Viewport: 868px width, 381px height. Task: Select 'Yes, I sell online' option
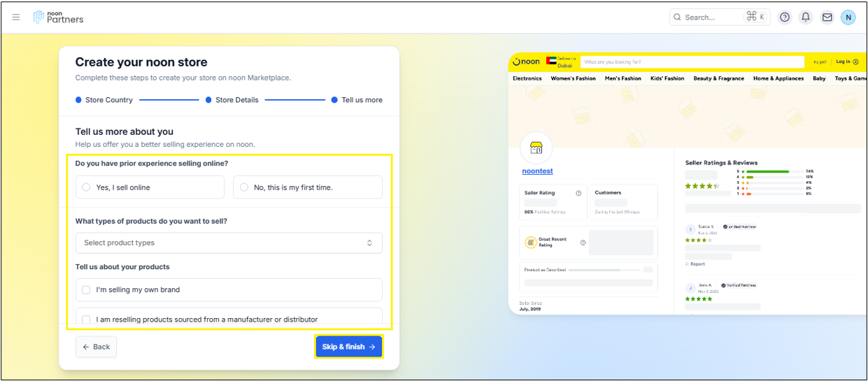[86, 187]
